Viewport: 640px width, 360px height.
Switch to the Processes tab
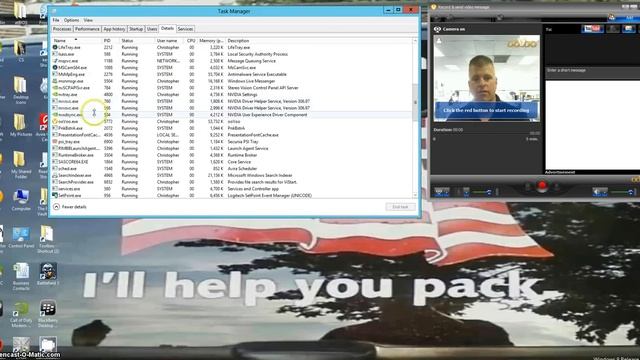tap(62, 29)
